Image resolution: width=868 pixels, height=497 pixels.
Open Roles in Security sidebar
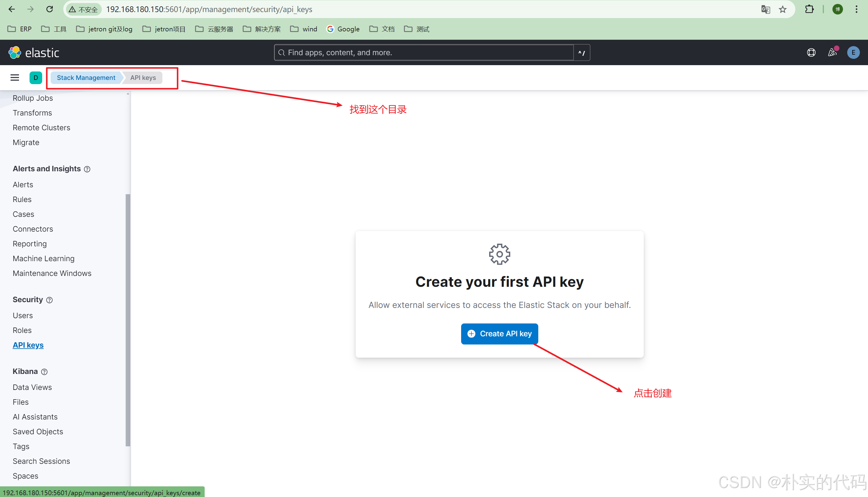(x=22, y=330)
